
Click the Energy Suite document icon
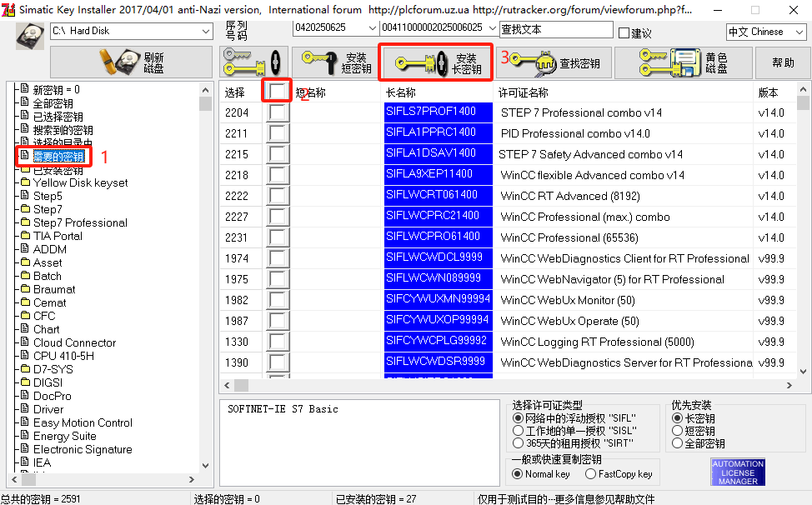click(24, 435)
